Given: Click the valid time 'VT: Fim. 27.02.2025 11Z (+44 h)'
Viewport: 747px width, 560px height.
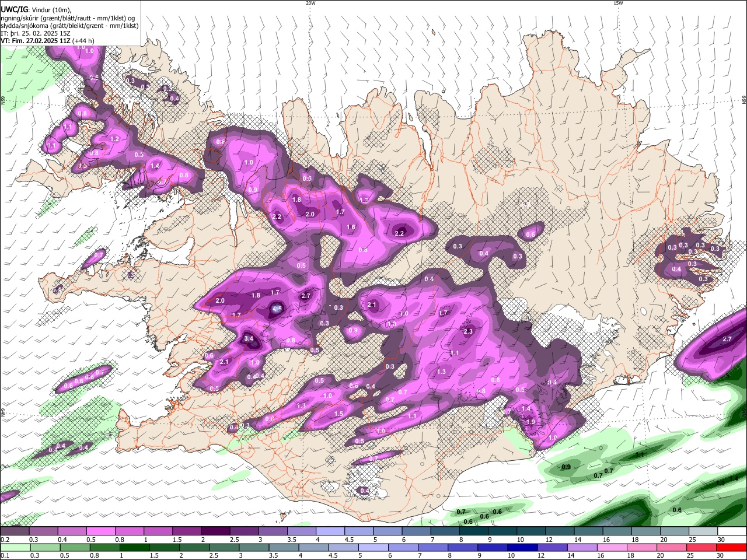Looking at the screenshot, I should pos(47,41).
